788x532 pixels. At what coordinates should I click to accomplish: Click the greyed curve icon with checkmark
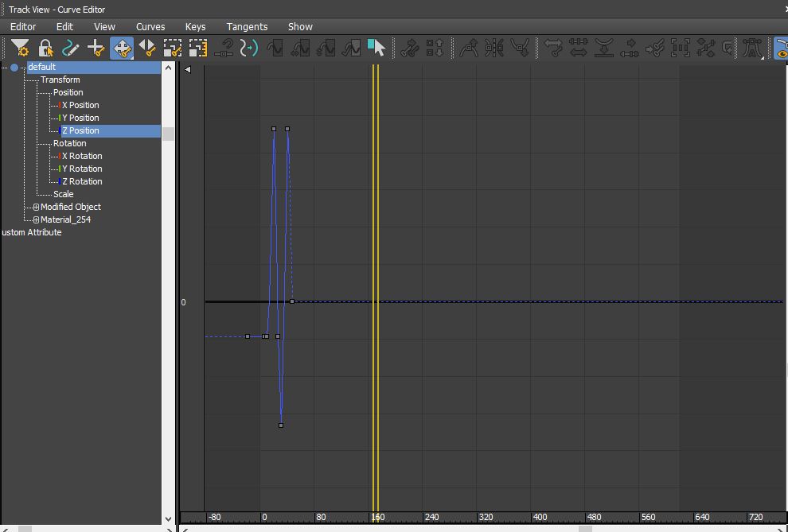point(351,49)
